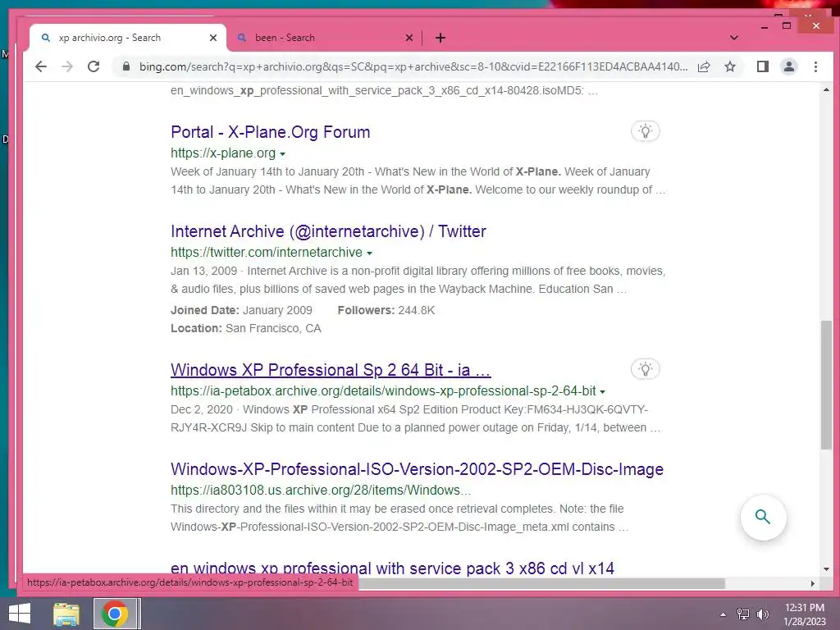Click the forward navigation arrow

pos(67,66)
